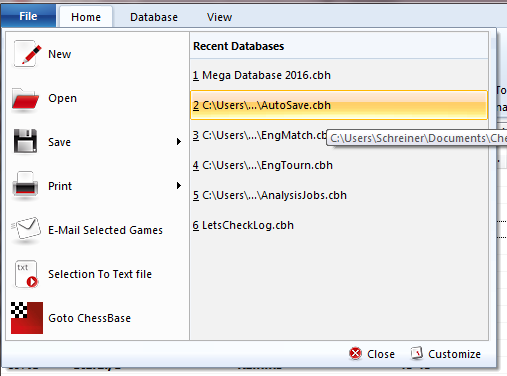
Task: Choose the New menu entry
Action: tap(97, 54)
